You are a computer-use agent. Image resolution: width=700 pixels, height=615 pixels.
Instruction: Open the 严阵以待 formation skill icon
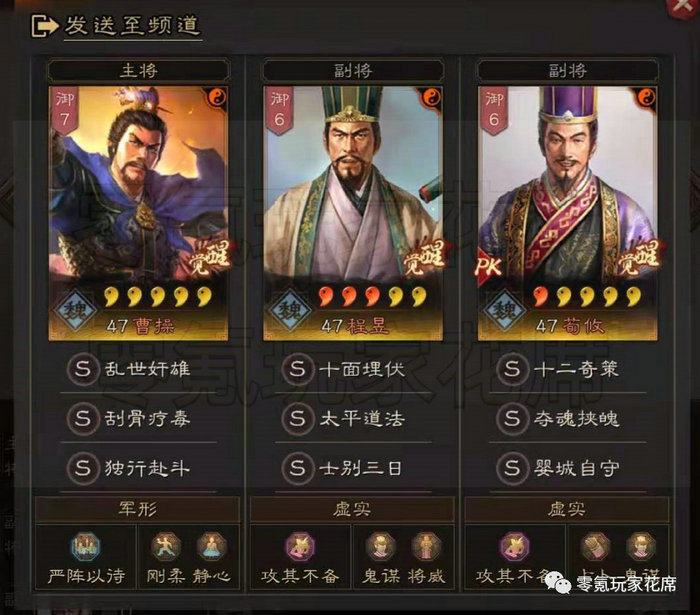point(86,545)
